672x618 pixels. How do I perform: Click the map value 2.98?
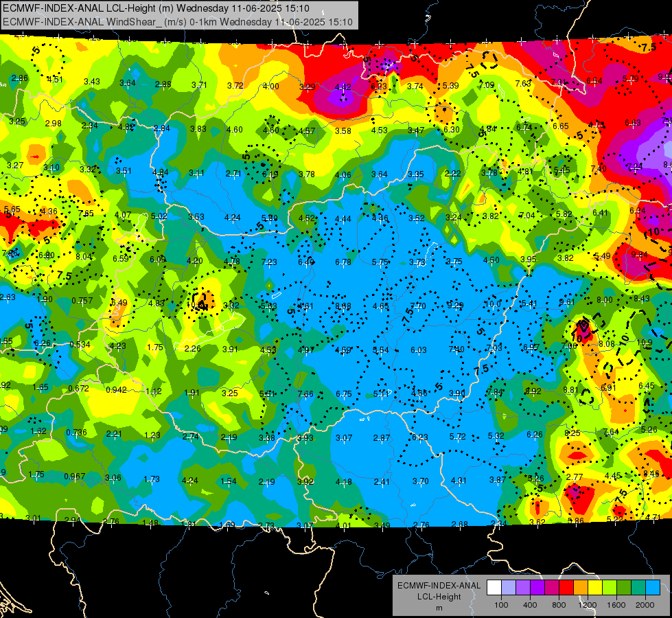[54, 124]
